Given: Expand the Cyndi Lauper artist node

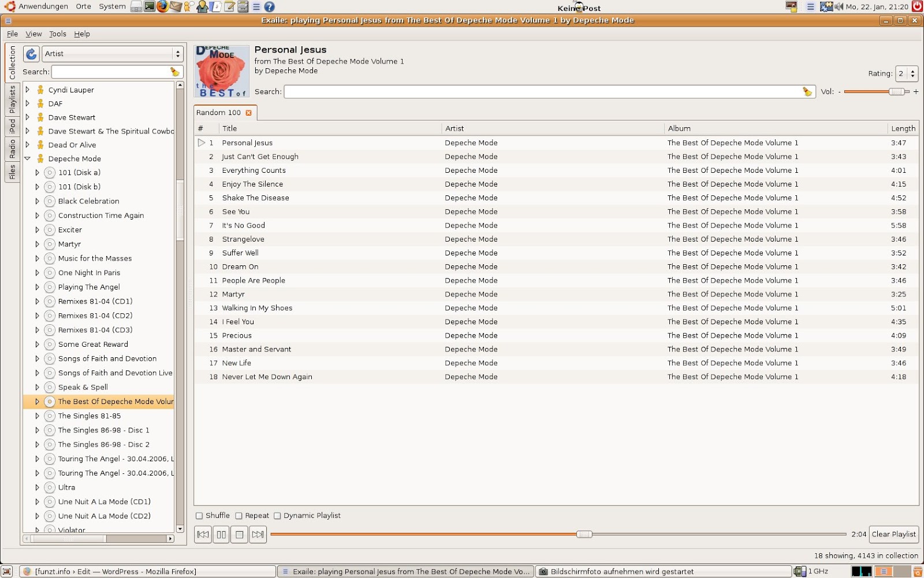Looking at the screenshot, I should tap(27, 90).
